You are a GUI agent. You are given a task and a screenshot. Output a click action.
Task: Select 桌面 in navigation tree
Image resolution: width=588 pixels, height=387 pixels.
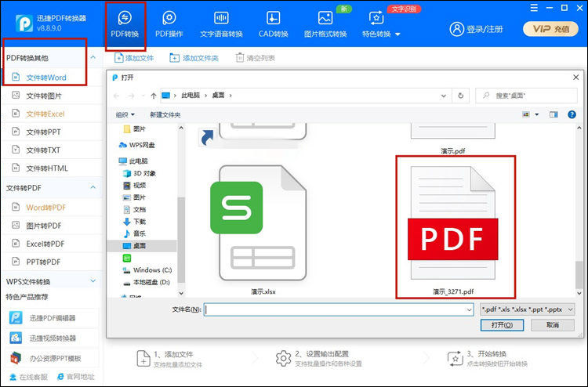point(142,246)
